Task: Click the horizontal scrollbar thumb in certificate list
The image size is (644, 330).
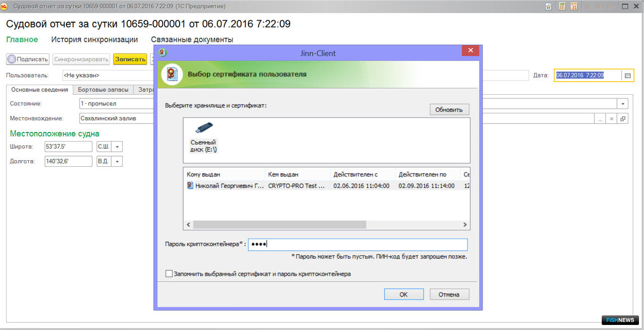Action: point(280,225)
